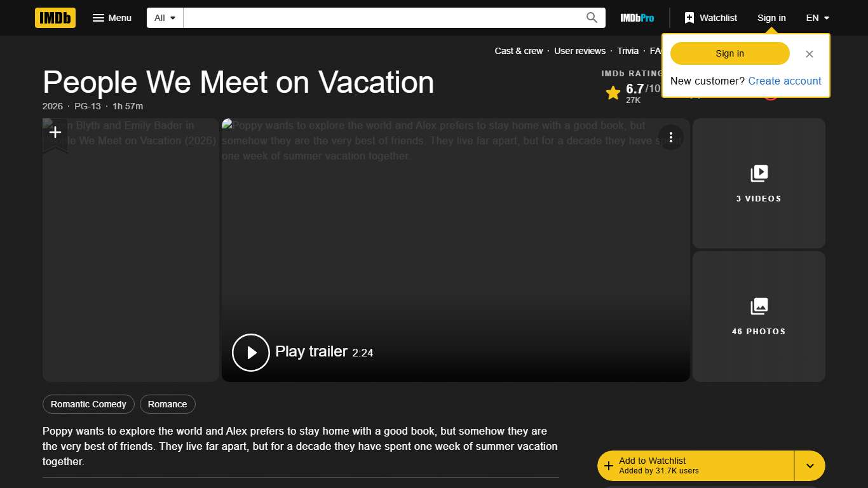Screen dimensions: 868x488
Task: Expand the Add to Watchlist chevron
Action: click(x=810, y=465)
